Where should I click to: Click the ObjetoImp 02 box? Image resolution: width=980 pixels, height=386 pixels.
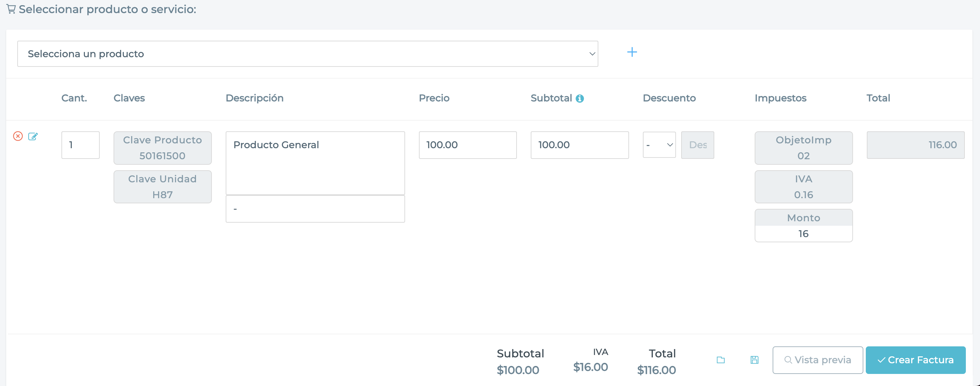[x=803, y=148]
